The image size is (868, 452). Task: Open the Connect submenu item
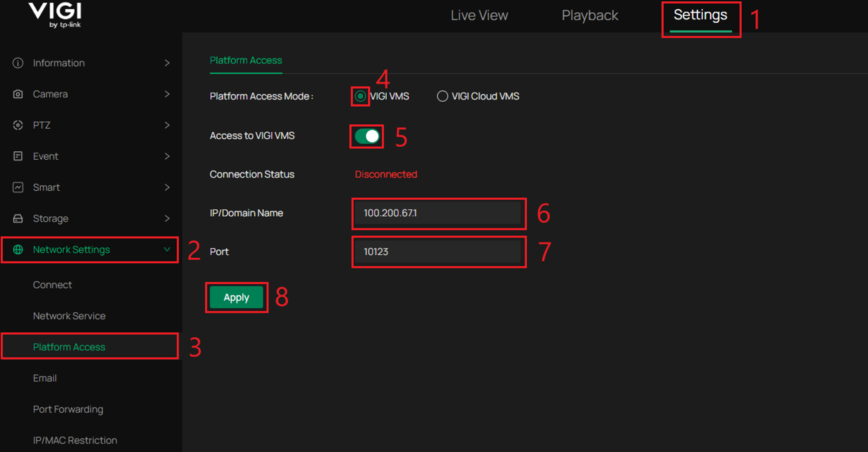point(52,285)
